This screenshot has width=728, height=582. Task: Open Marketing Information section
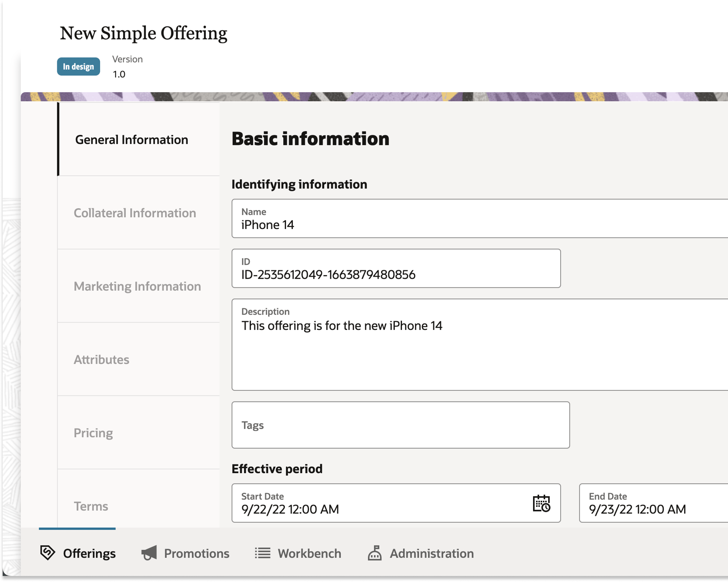tap(137, 286)
